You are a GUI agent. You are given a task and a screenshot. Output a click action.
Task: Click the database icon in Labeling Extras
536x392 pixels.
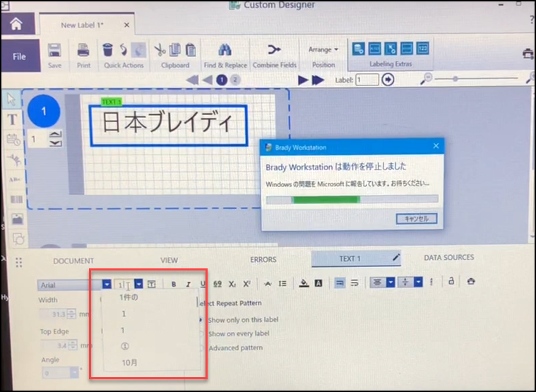pos(358,49)
